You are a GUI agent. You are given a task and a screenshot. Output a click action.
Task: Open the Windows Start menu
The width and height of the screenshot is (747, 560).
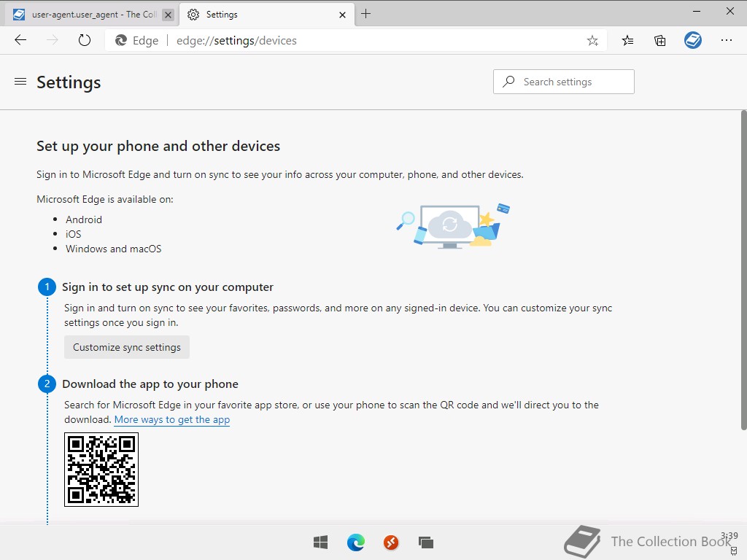pos(321,542)
